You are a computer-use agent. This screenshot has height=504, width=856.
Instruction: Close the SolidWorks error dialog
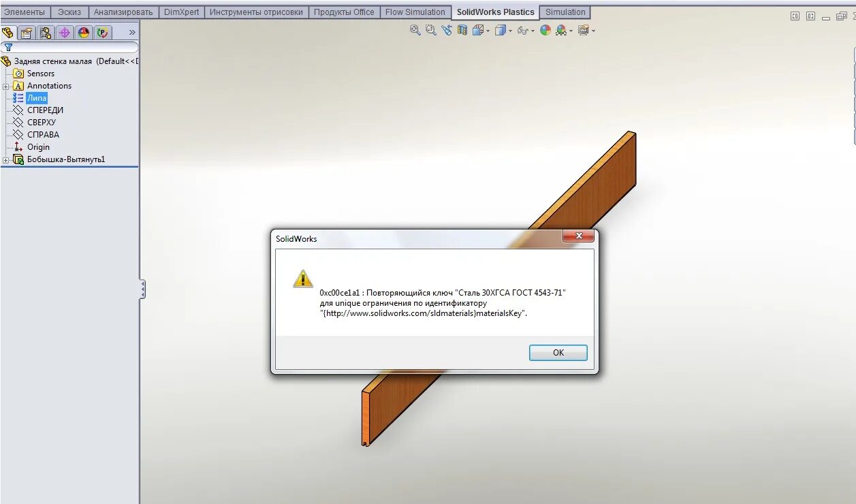(x=579, y=236)
